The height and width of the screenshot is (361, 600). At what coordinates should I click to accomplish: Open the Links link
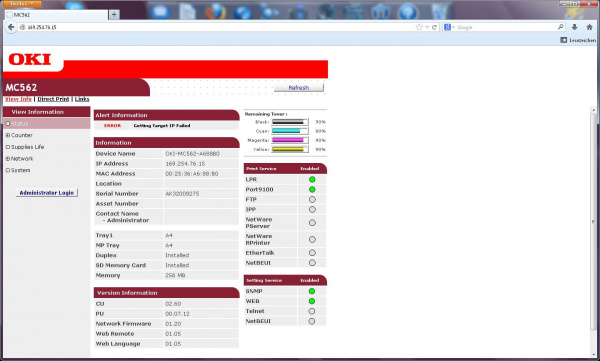tap(82, 99)
